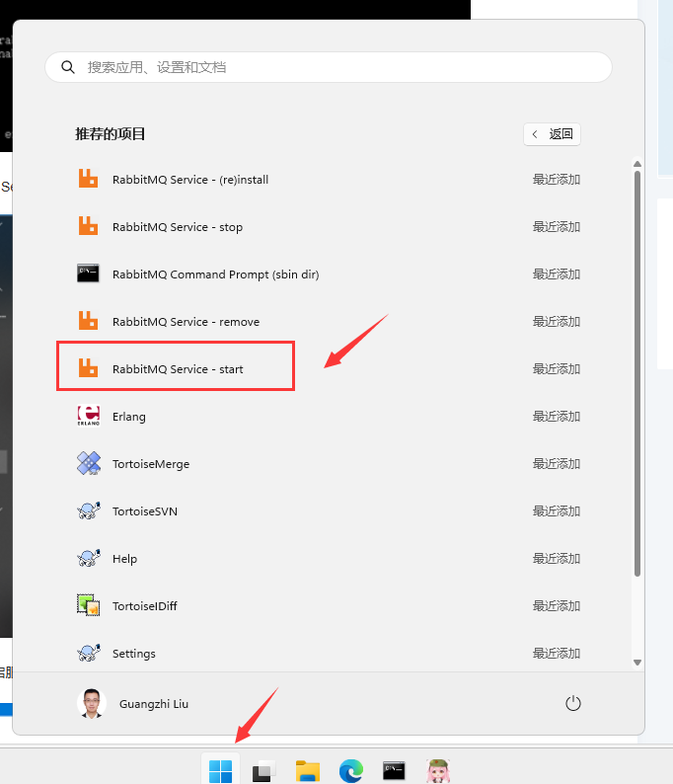Screen dimensions: 673x784
Task: Launch Microsoft Edge from the taskbar
Action: click(351, 770)
